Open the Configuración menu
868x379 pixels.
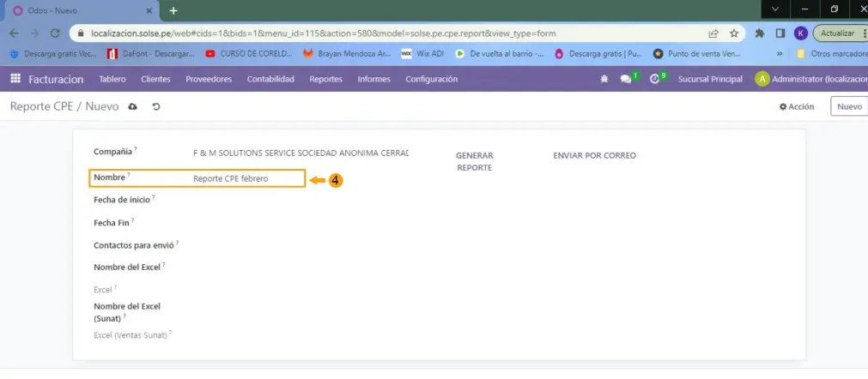coord(431,79)
